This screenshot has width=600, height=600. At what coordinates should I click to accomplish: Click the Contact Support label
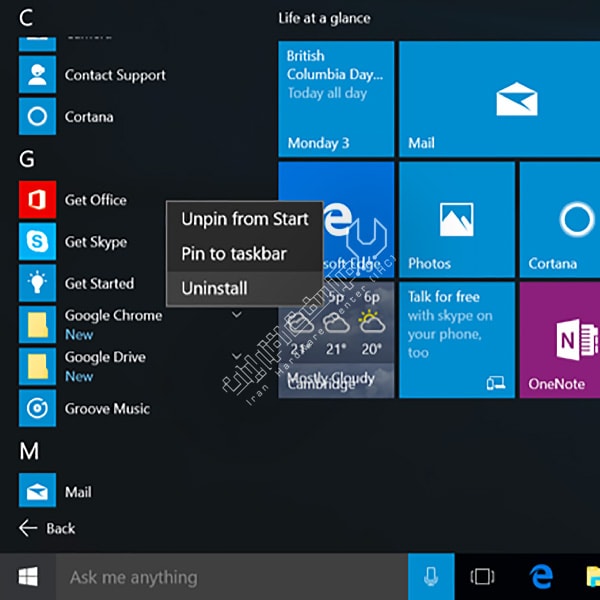pos(115,75)
